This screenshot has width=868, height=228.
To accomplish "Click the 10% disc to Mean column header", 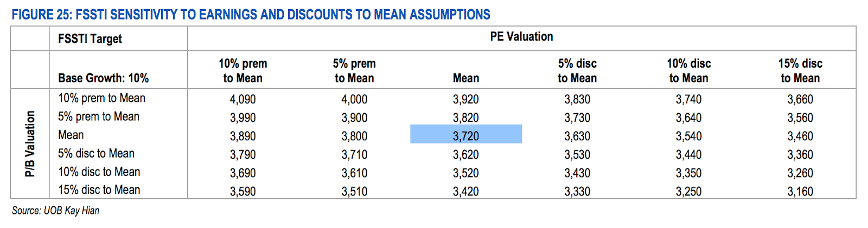I will pyautogui.click(x=689, y=71).
